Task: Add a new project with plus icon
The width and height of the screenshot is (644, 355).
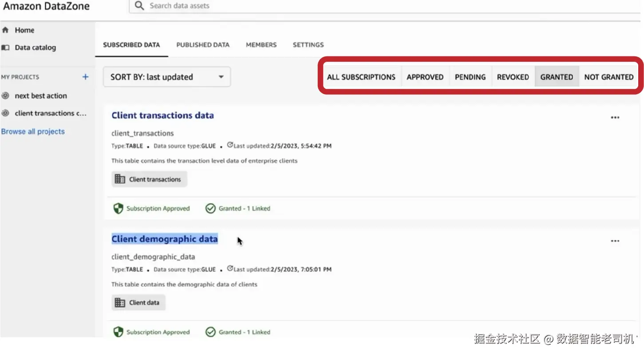Action: tap(86, 77)
